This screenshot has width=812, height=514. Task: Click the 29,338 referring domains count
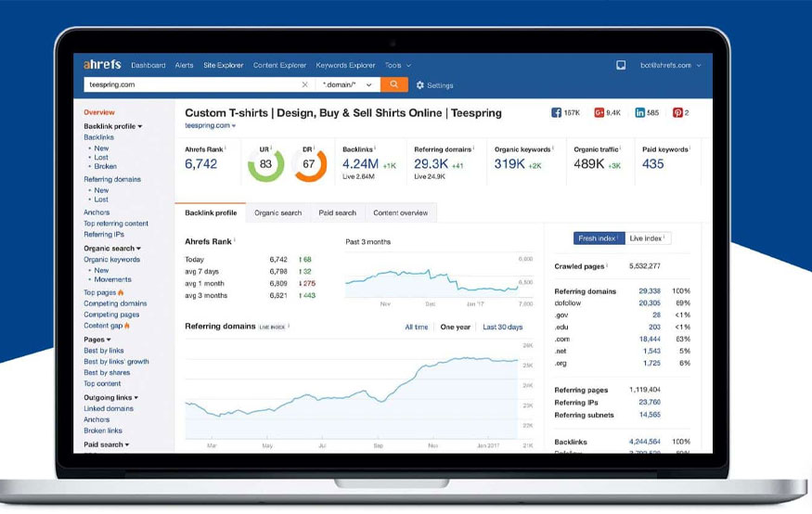point(650,291)
